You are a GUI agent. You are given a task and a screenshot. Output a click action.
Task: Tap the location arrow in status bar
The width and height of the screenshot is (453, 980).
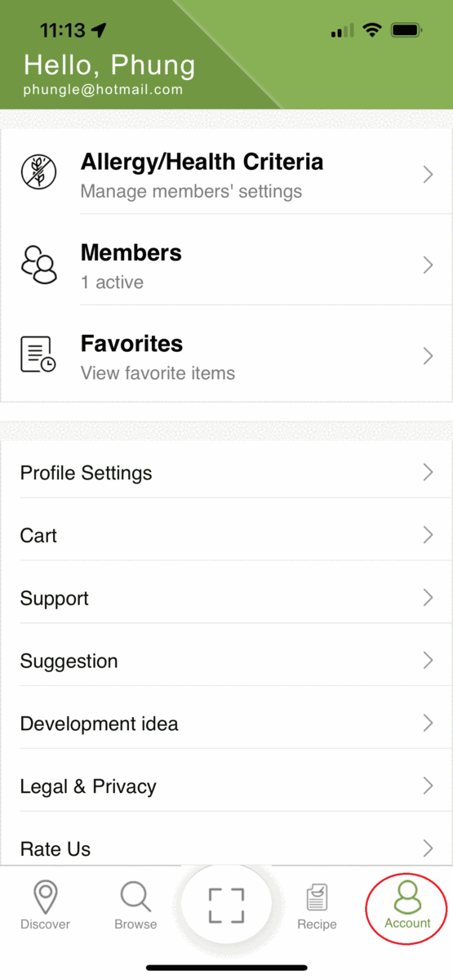click(99, 30)
